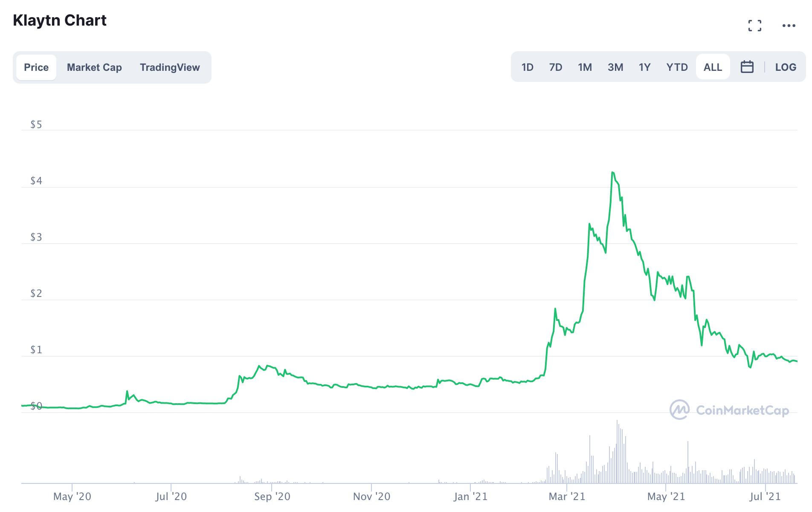The height and width of the screenshot is (512, 812).
Task: Select the 1Y time range
Action: pos(644,67)
